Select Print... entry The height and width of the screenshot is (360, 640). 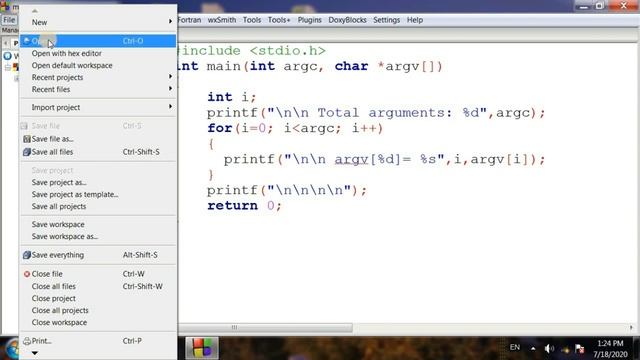coord(98,341)
